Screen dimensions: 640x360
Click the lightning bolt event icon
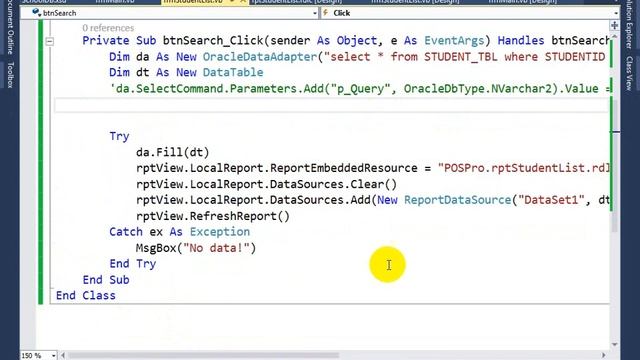(x=326, y=13)
